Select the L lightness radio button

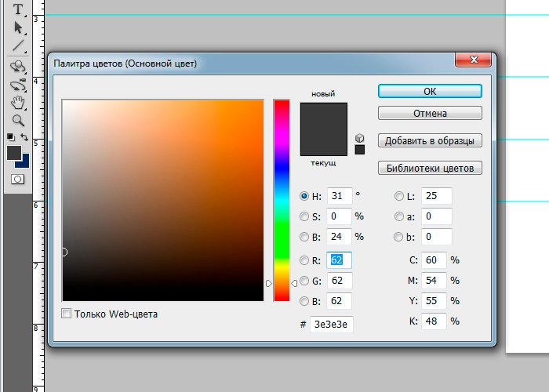click(x=399, y=196)
